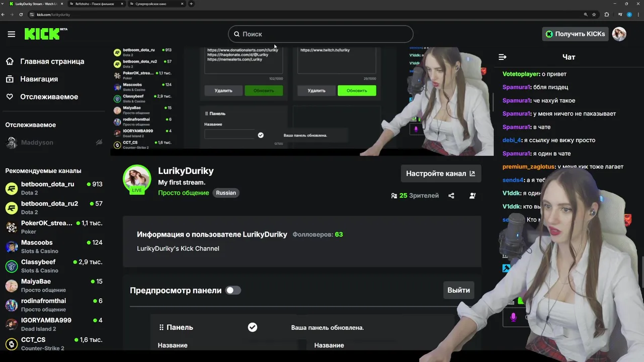
Task: Click the zoom magnifier in the address bar
Action: pos(585,15)
